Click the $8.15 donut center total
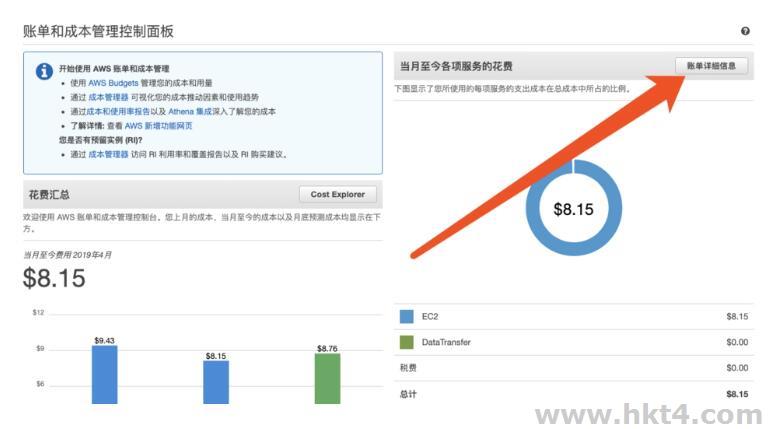773x429 pixels. pyautogui.click(x=573, y=209)
